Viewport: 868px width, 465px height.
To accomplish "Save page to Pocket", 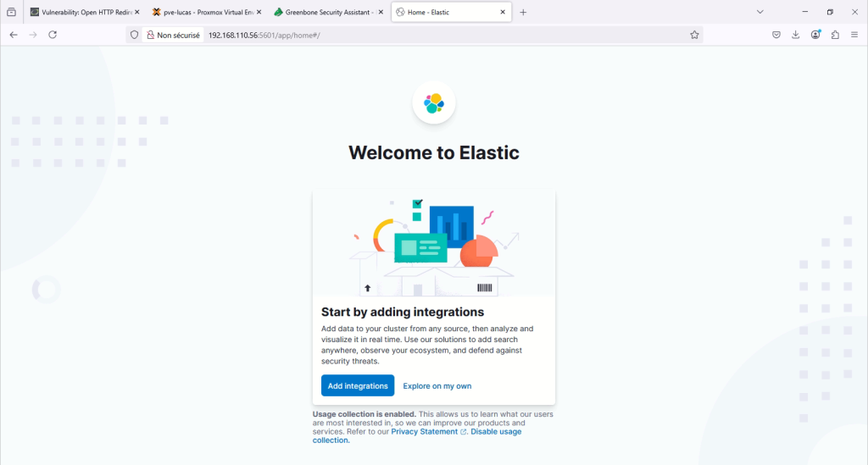I will point(776,35).
